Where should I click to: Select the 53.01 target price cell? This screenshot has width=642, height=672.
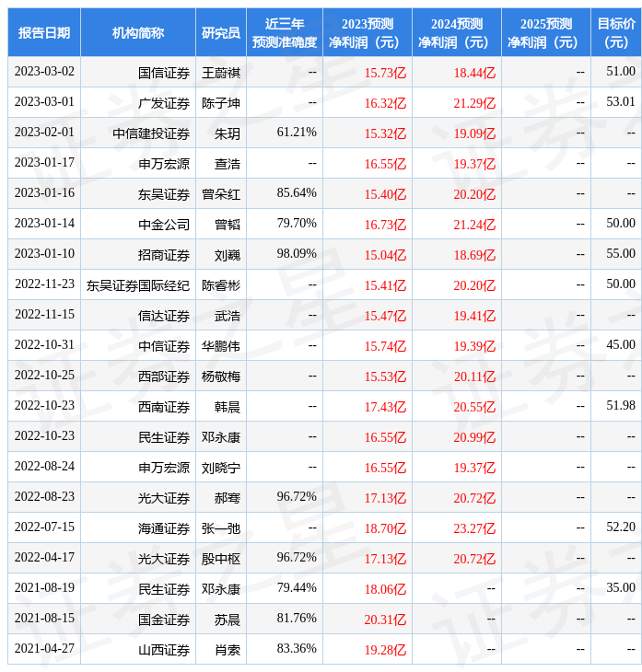(621, 102)
